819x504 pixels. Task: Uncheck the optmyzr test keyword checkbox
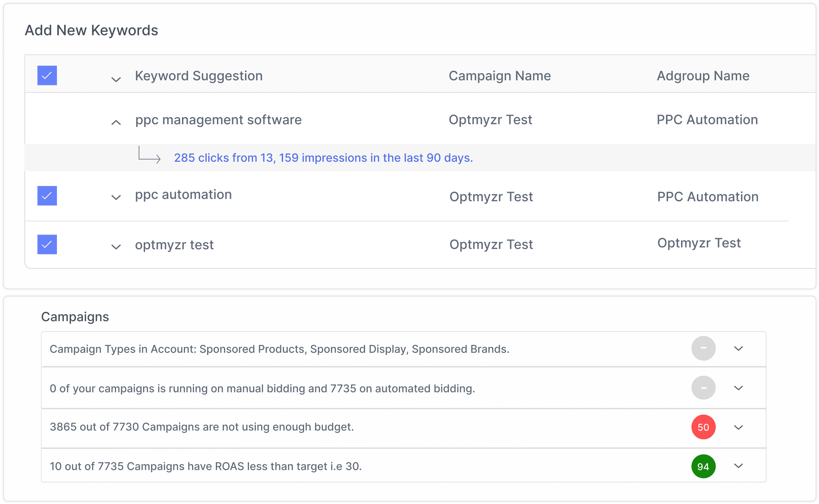47,245
